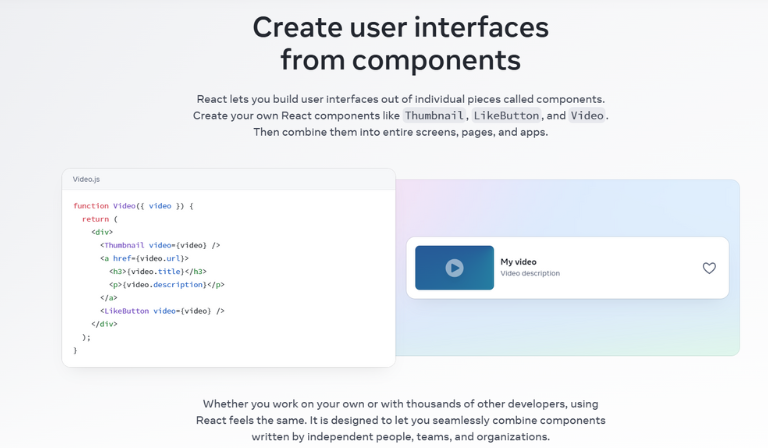Click code line "<p>{video.description}</p>"
Viewport: 768px width, 448px height.
167,284
